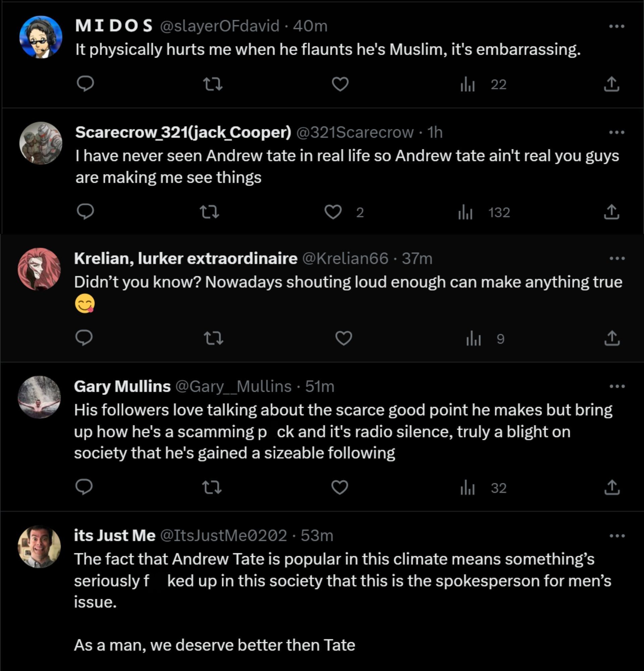644x671 pixels.
Task: Open more menu on Scarecrow_321 tweet
Action: 616,133
